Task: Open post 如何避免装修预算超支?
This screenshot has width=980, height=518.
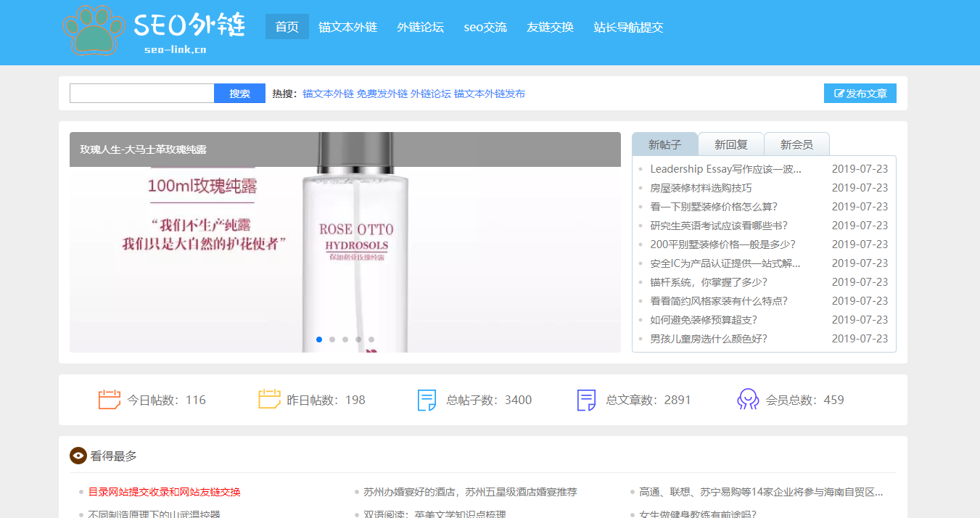Action: point(704,320)
